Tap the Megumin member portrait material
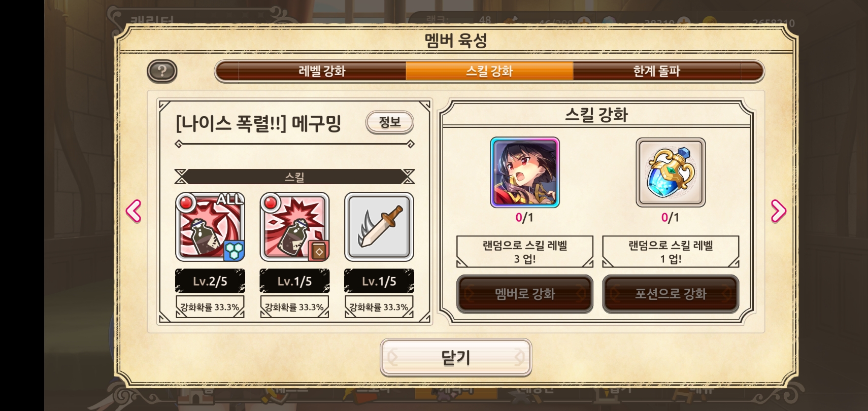 coord(525,173)
